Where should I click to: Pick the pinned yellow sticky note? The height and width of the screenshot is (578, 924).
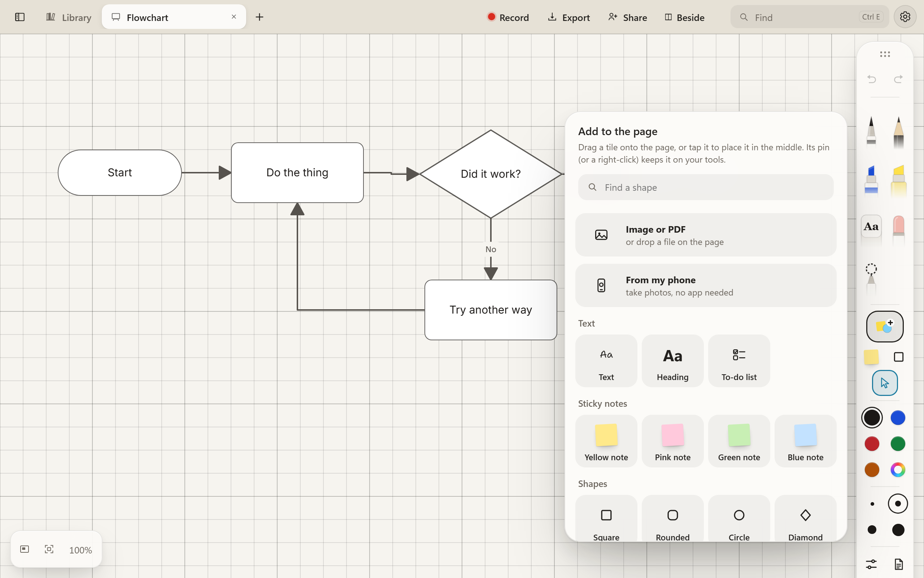pyautogui.click(x=871, y=357)
